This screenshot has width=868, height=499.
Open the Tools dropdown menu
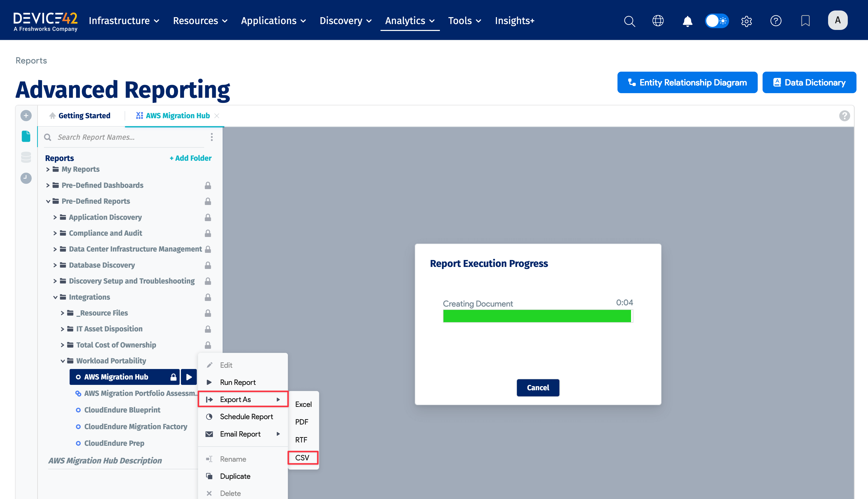tap(465, 21)
